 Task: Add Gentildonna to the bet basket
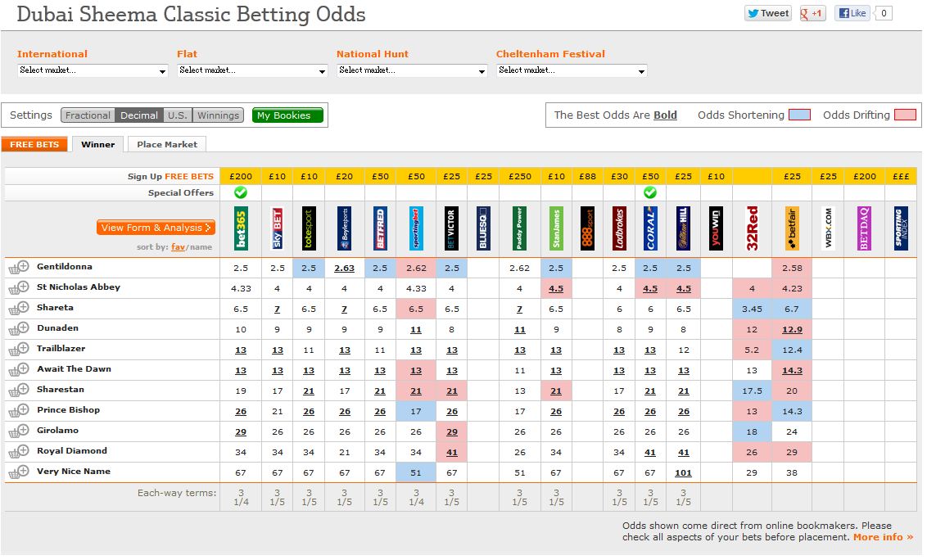pos(19,267)
